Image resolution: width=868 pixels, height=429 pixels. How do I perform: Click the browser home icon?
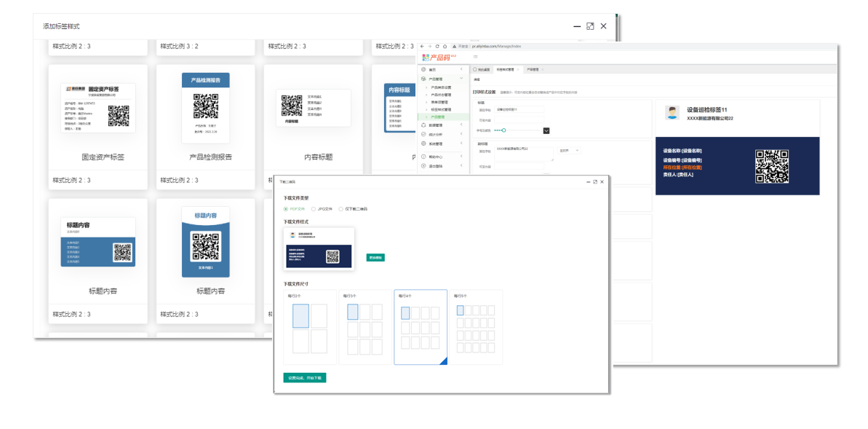445,46
